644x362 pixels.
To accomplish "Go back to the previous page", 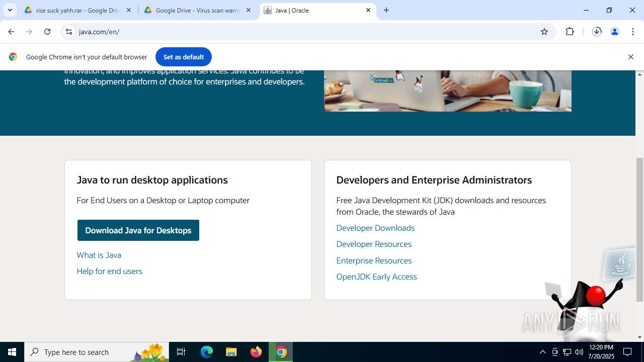I will [x=11, y=32].
